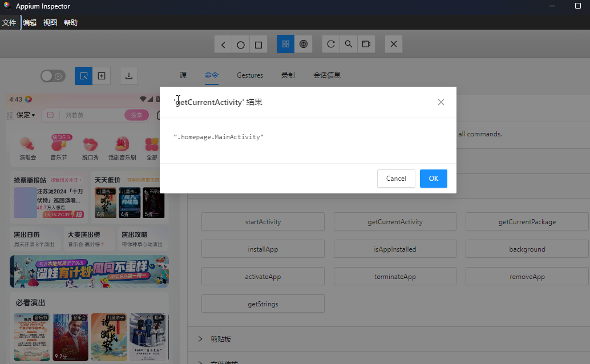Screen dimensions: 590x364
Task: Toggle the element handles switch
Action: [x=53, y=76]
